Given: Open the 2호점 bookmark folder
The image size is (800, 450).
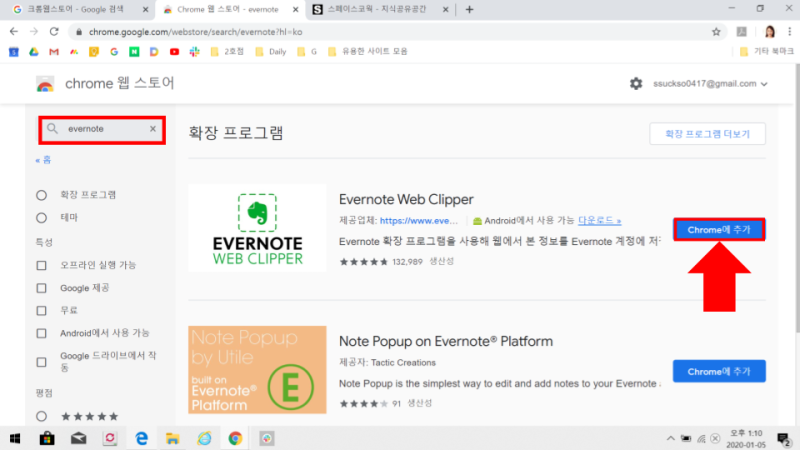Looking at the screenshot, I should (228, 52).
